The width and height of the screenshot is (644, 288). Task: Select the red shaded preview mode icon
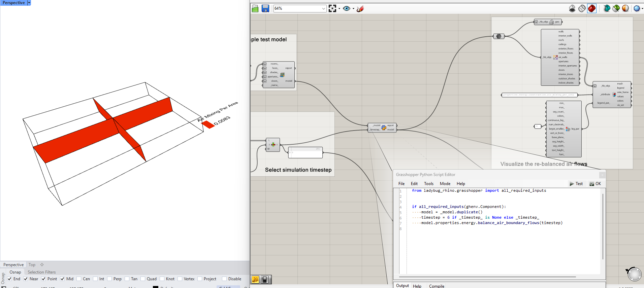pos(591,8)
